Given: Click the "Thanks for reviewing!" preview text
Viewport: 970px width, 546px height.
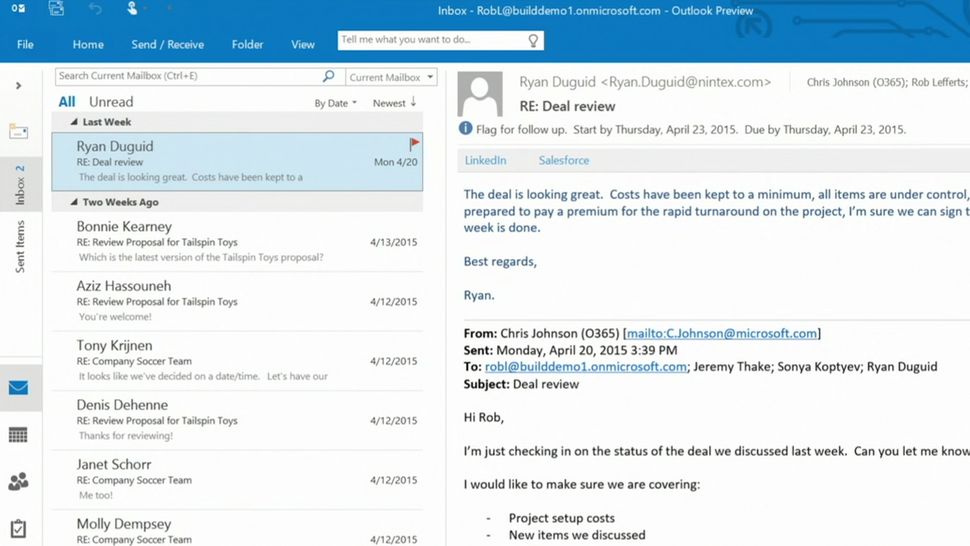Looking at the screenshot, I should (x=126, y=435).
